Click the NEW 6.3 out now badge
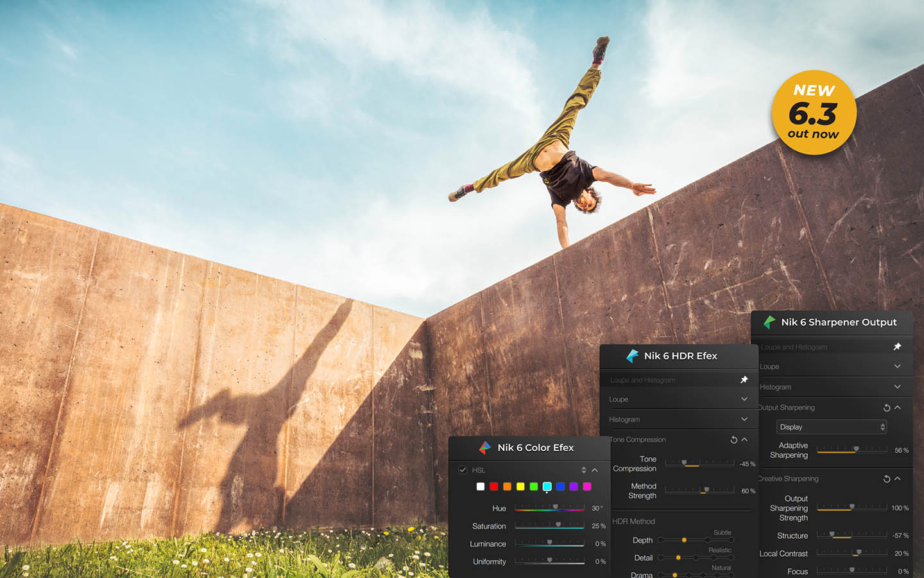This screenshot has width=924, height=578. click(x=814, y=112)
